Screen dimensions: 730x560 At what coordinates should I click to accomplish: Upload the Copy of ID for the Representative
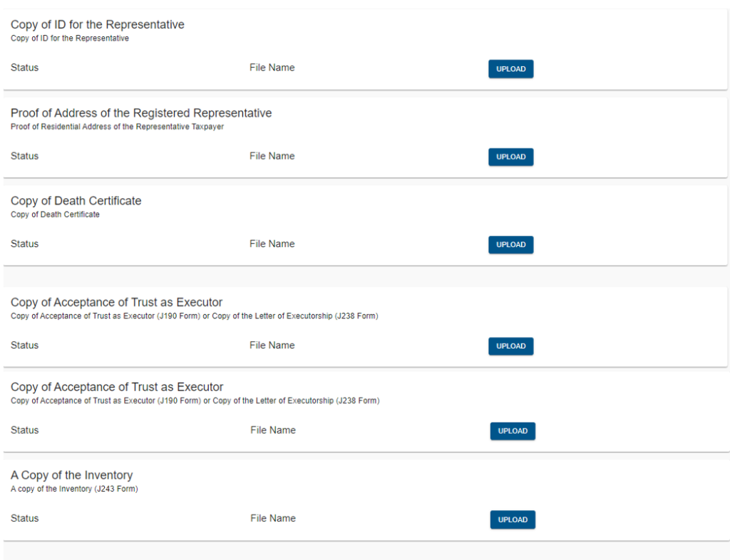510,69
